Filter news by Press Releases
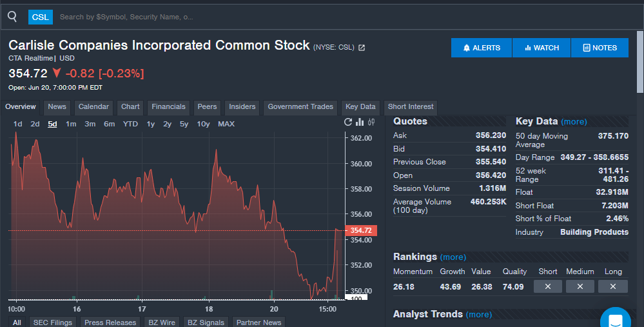 tap(110, 322)
